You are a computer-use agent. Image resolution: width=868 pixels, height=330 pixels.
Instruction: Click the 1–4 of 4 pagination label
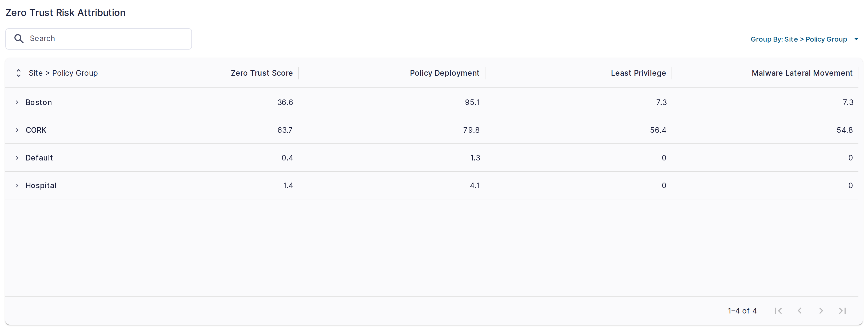click(742, 311)
